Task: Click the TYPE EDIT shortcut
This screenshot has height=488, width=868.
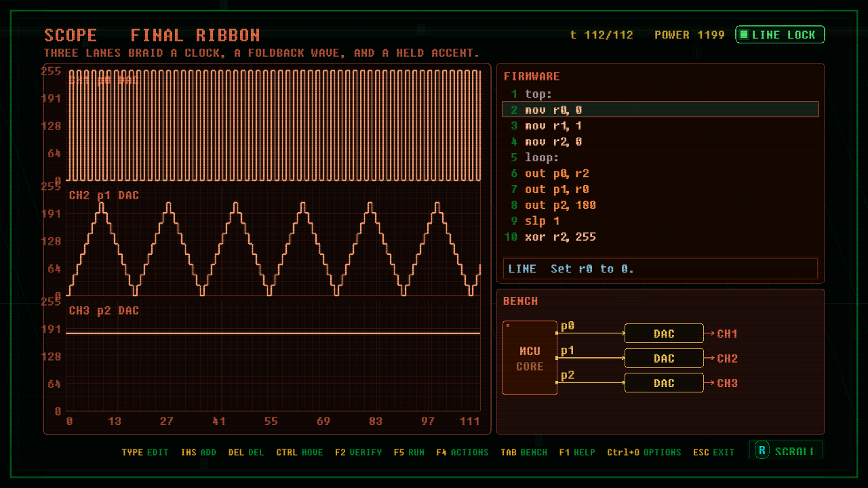Action: [x=145, y=452]
